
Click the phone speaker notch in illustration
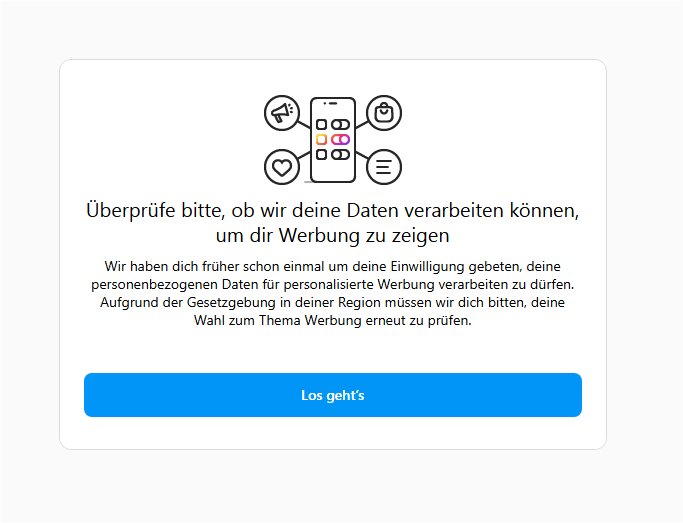tap(331, 104)
